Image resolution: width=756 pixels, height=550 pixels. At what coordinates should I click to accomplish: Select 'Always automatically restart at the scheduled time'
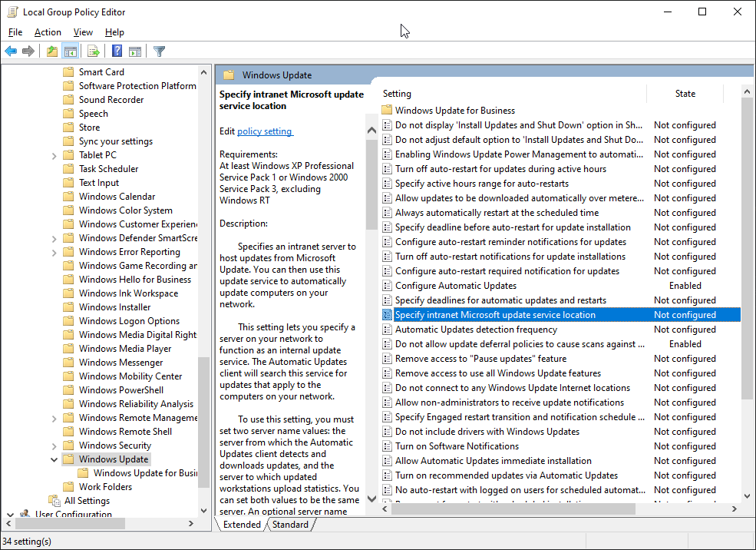coord(497,213)
